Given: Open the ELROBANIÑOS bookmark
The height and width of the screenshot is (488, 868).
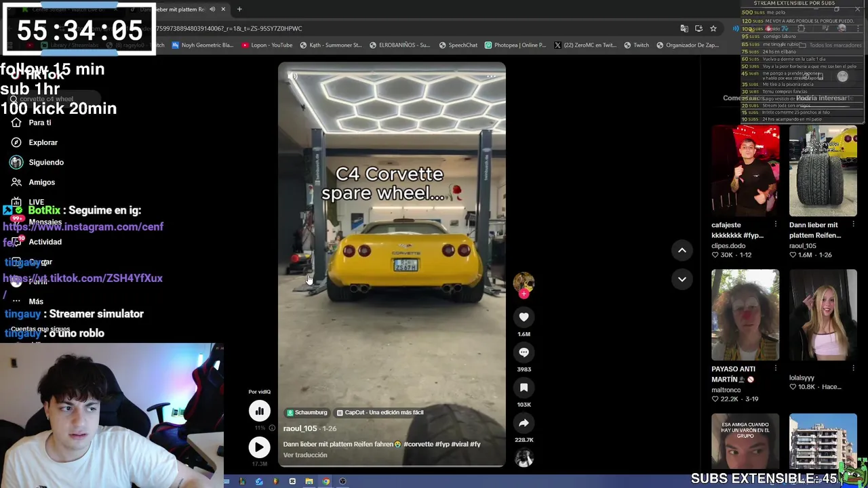Looking at the screenshot, I should [x=400, y=45].
